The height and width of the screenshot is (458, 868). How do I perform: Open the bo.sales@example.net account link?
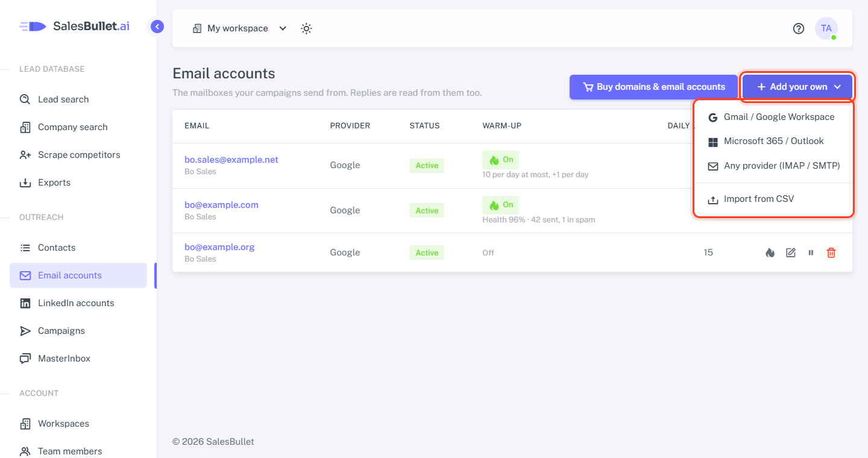pyautogui.click(x=231, y=160)
